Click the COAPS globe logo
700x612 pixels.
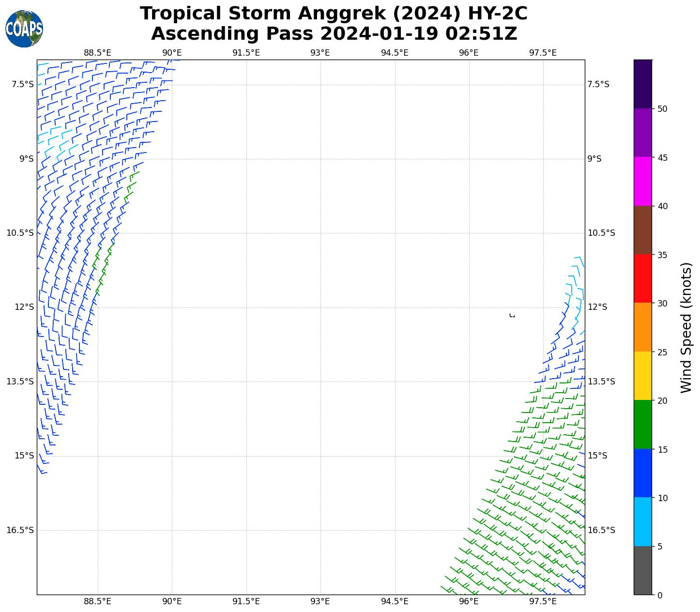coord(24,29)
